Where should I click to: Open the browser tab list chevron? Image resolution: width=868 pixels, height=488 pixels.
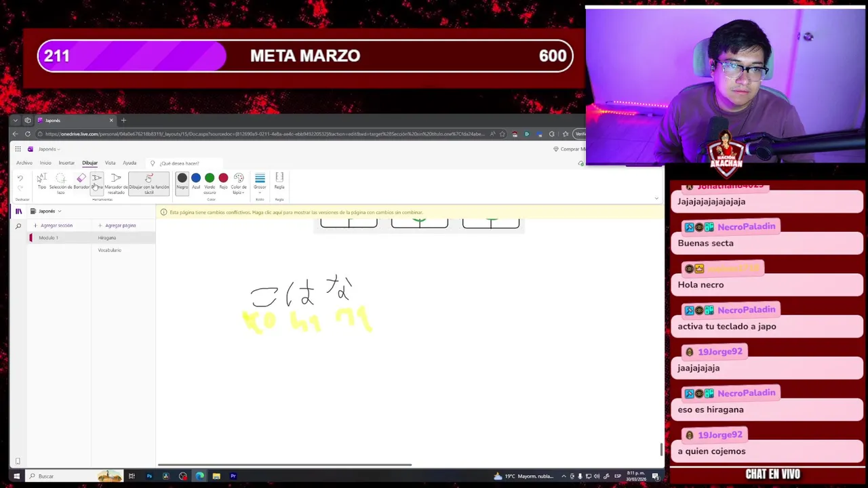coord(15,121)
